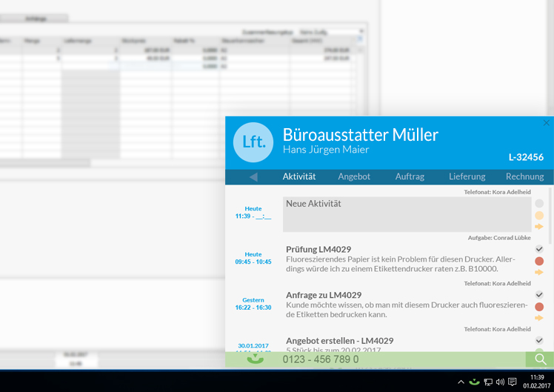Toggle the checkmark on Angebot erstellen - LM4029
Image resolution: width=554 pixels, height=392 pixels.
(x=539, y=340)
